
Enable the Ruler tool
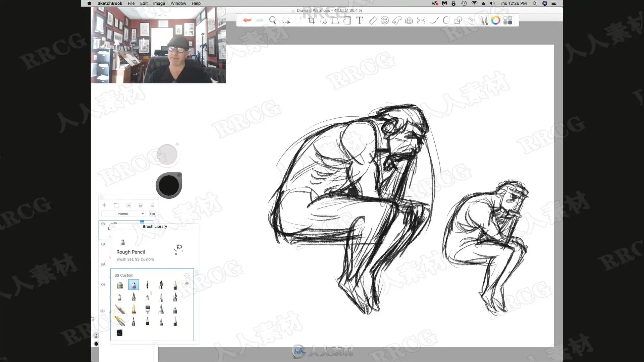(x=372, y=20)
